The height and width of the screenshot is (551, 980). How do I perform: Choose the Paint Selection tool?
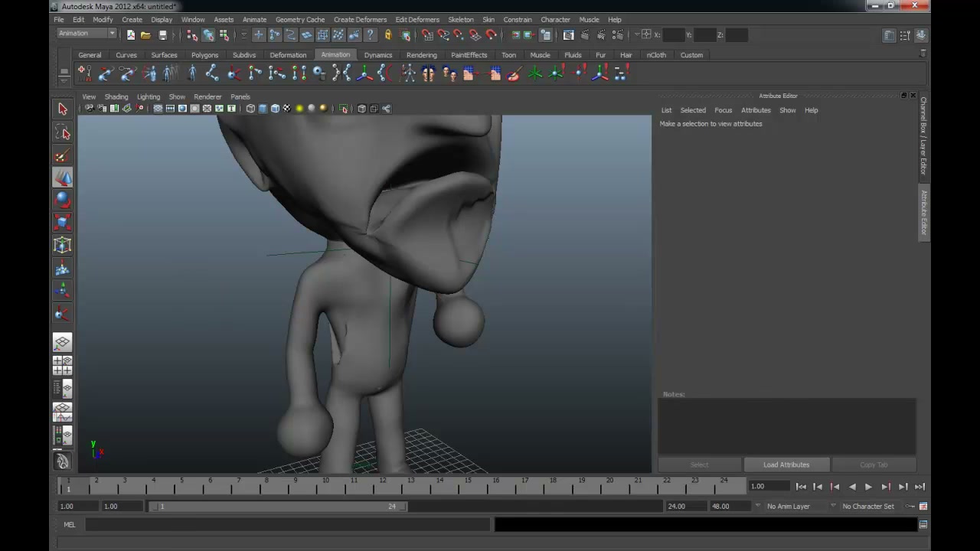63,156
